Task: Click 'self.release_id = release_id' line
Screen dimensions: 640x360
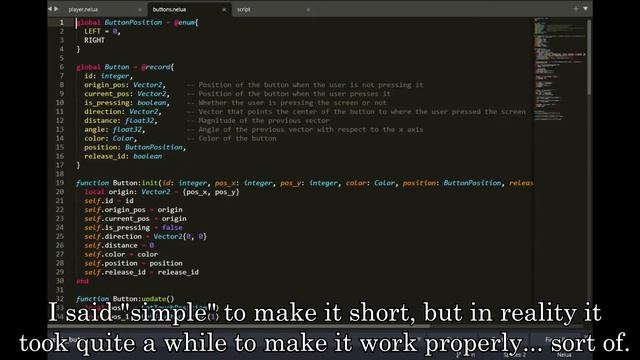Action: (141, 272)
